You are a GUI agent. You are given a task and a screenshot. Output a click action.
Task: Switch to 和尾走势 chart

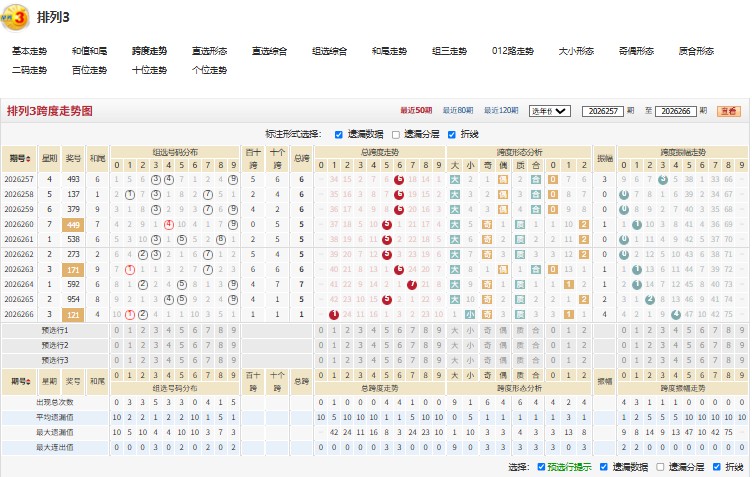[389, 51]
